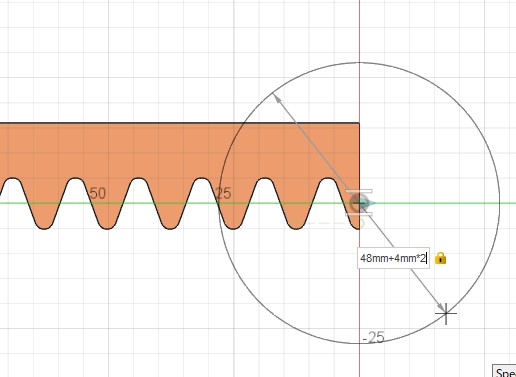Select circle's rightmost point on green axis

click(499, 203)
